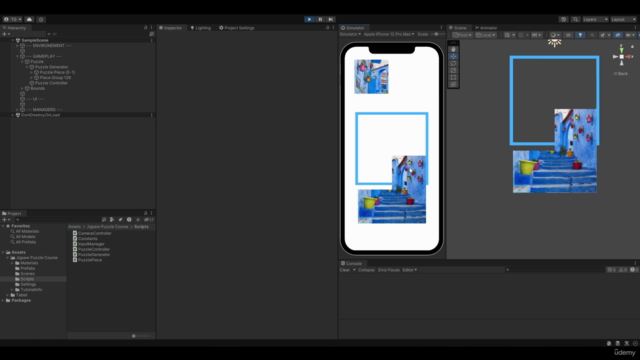Toggle Scene lighting lightbulb button
This screenshot has height=360, width=640.
(x=580, y=35)
